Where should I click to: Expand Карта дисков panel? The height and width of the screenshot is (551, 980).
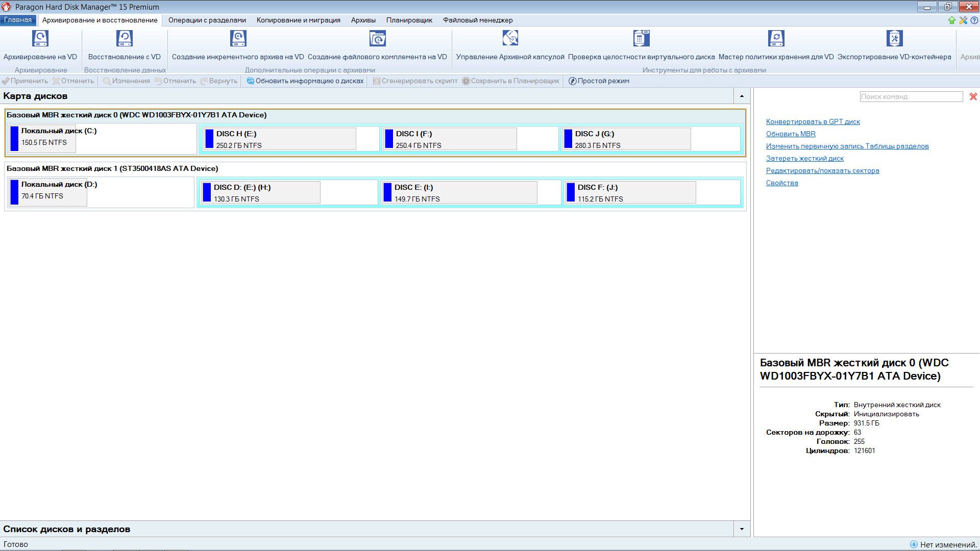point(741,95)
